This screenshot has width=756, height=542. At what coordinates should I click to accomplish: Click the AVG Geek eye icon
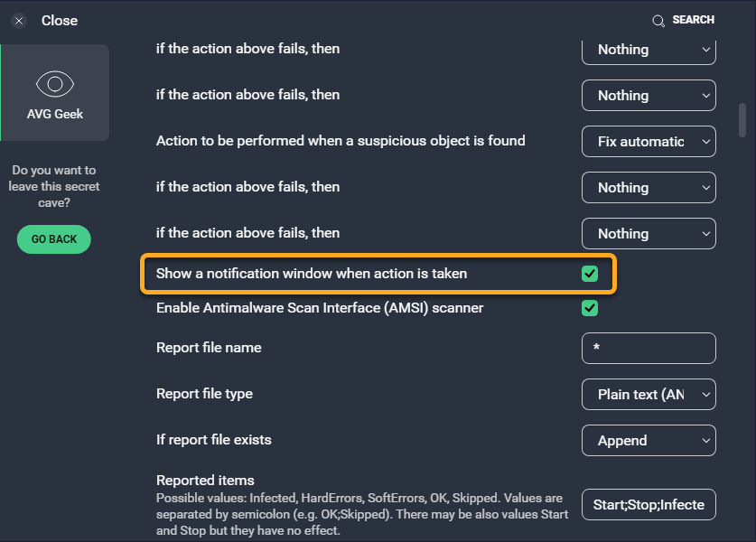(x=54, y=84)
